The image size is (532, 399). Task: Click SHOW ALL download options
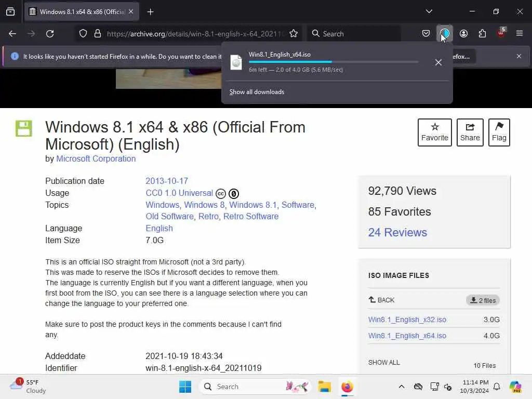pyautogui.click(x=384, y=362)
